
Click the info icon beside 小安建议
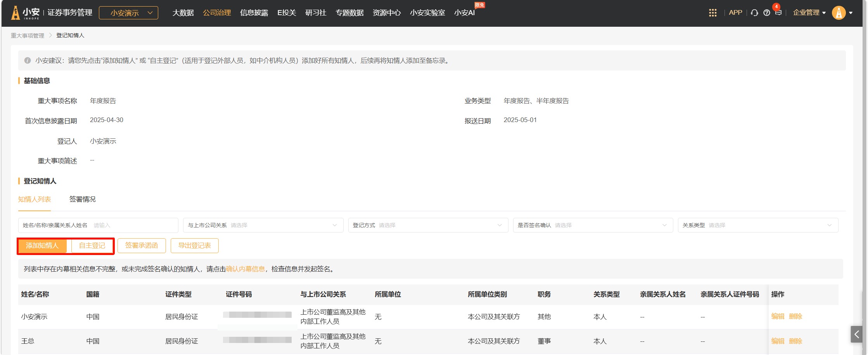(28, 60)
